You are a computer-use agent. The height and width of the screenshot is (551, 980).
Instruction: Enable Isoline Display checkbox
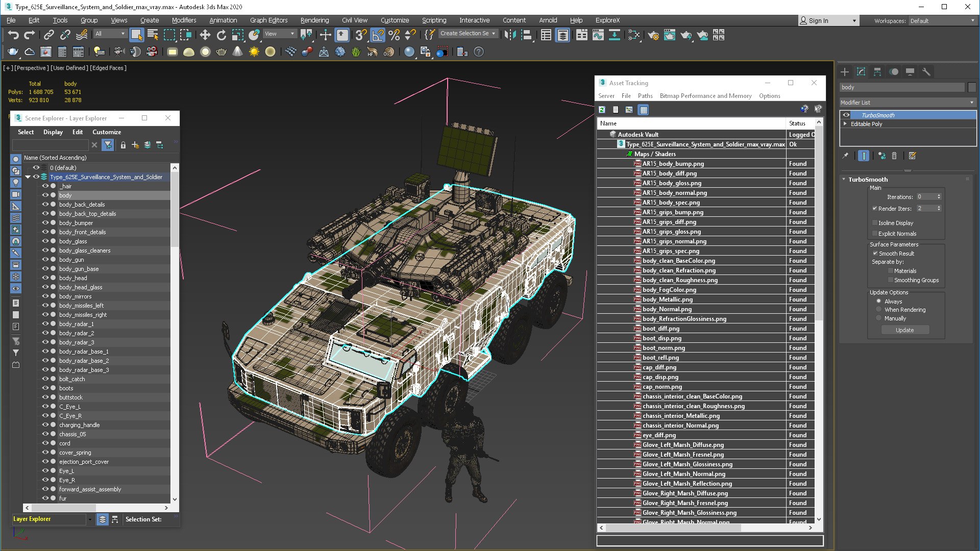[875, 223]
